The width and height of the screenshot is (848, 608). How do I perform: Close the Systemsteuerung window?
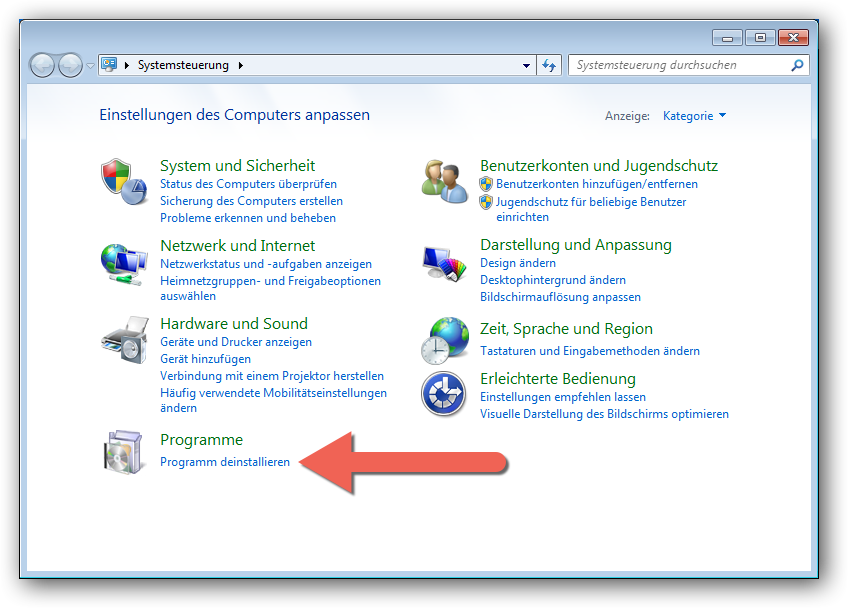click(x=793, y=37)
